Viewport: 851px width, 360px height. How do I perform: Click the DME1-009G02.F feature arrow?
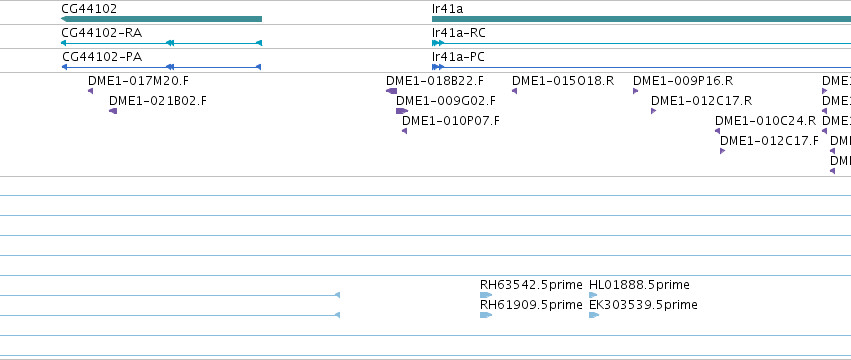402,111
